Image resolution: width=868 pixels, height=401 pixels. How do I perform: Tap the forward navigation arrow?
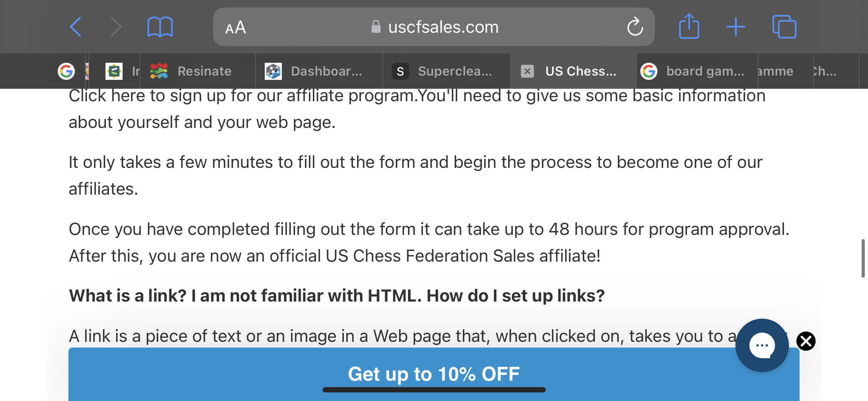116,27
